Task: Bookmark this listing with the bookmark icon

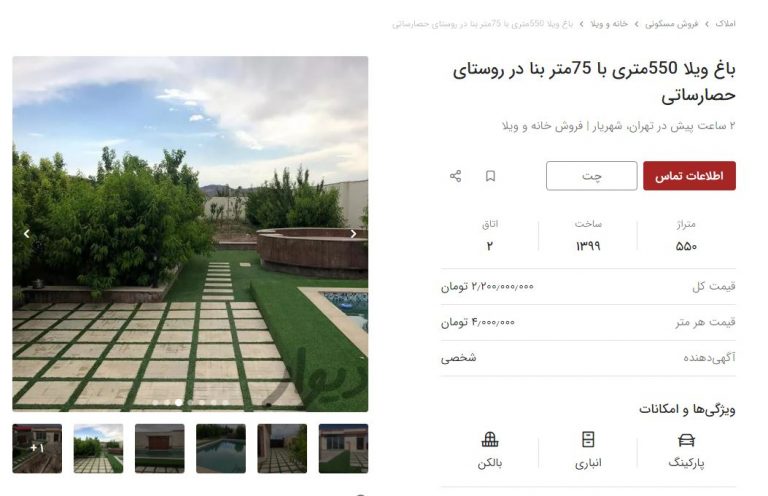Action: pyautogui.click(x=490, y=176)
